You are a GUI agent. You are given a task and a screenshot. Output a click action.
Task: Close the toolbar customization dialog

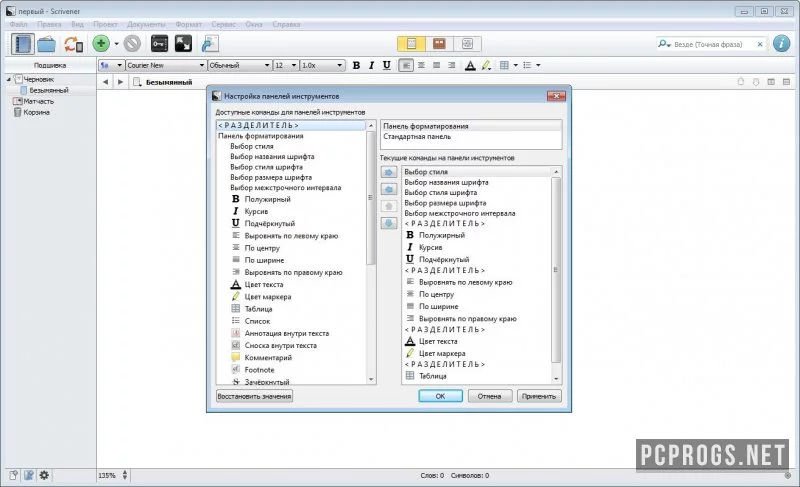tap(556, 96)
